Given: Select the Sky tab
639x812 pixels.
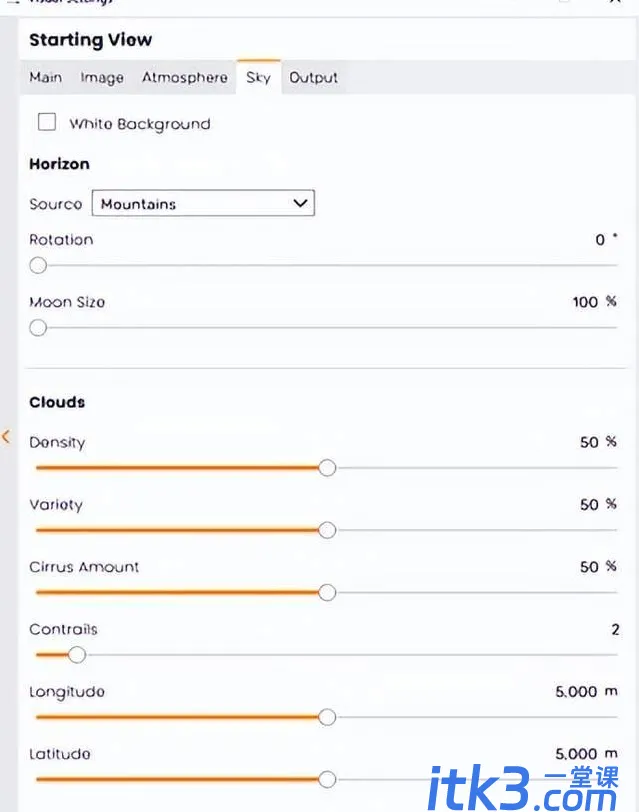Looking at the screenshot, I should (258, 78).
